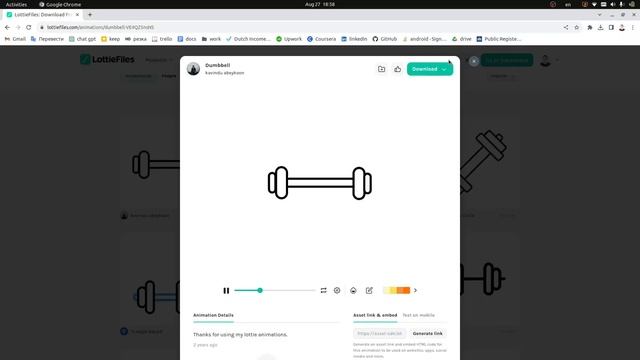Open the Activities overview

click(x=16, y=4)
